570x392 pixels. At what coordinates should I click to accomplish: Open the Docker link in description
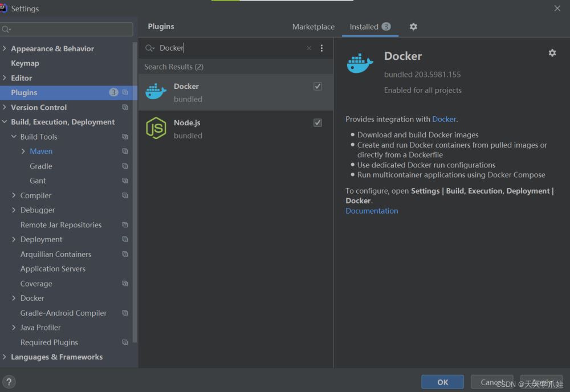pyautogui.click(x=444, y=119)
